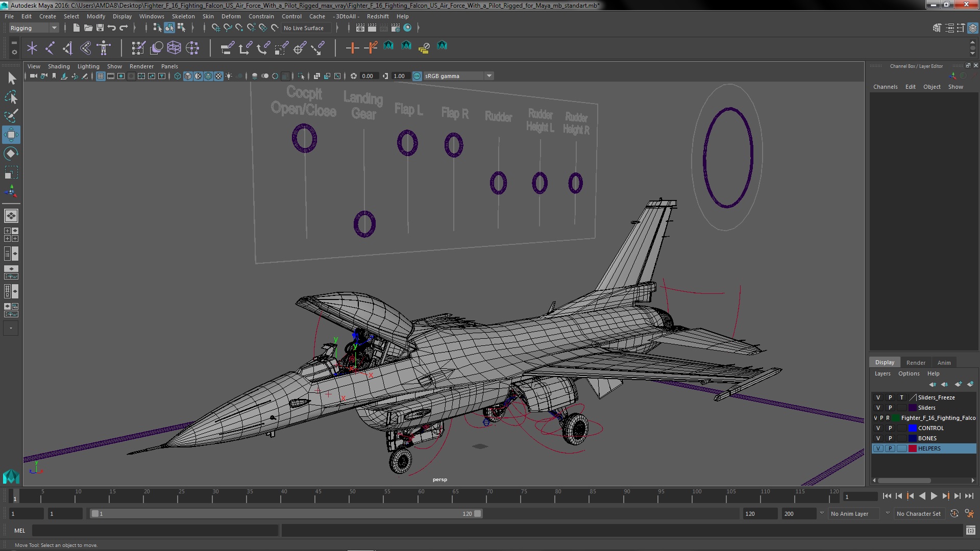Image resolution: width=980 pixels, height=551 pixels.
Task: Open the Render View clapperboard icon
Action: [x=360, y=28]
